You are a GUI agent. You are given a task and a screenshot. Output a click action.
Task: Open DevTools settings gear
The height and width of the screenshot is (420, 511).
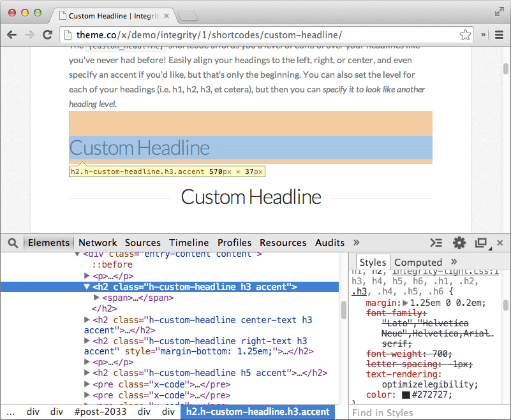pyautogui.click(x=459, y=243)
